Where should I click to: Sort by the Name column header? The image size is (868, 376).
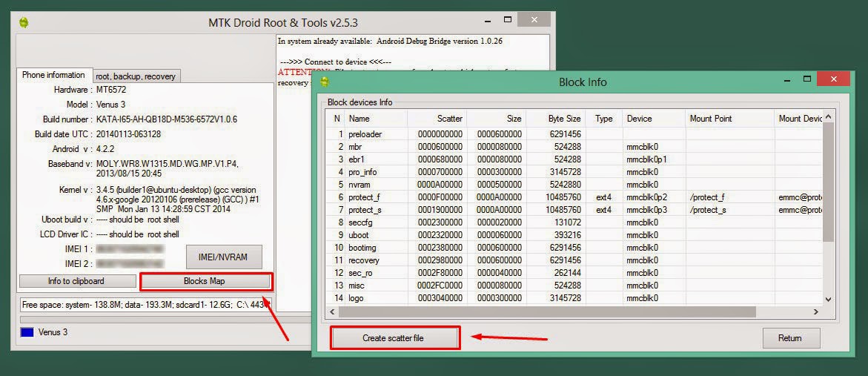[376, 119]
